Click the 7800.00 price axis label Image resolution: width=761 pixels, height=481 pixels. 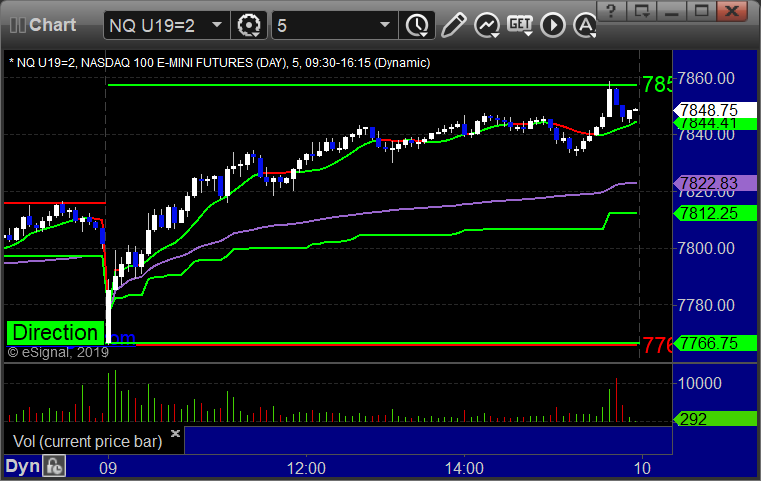pyautogui.click(x=706, y=249)
